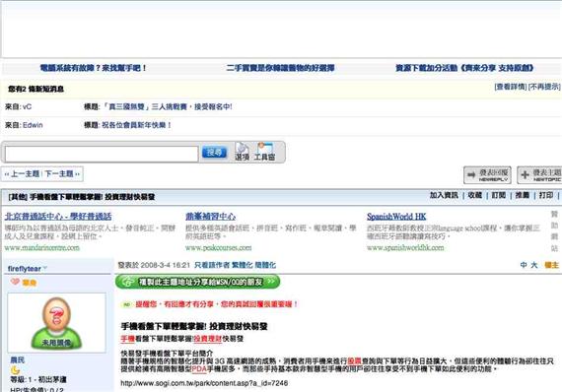Click the blue 搜尋 search button

[x=214, y=152]
